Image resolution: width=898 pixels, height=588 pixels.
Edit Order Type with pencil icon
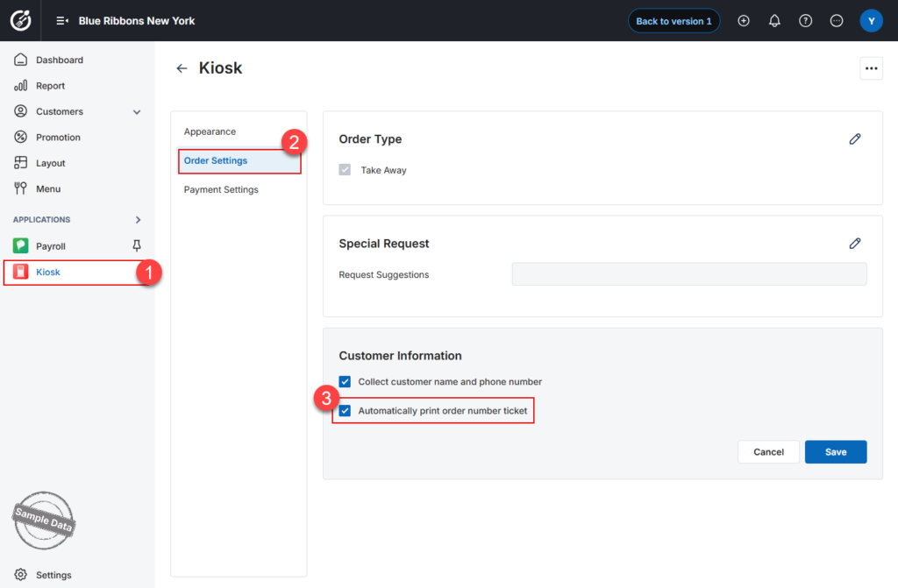coord(854,139)
